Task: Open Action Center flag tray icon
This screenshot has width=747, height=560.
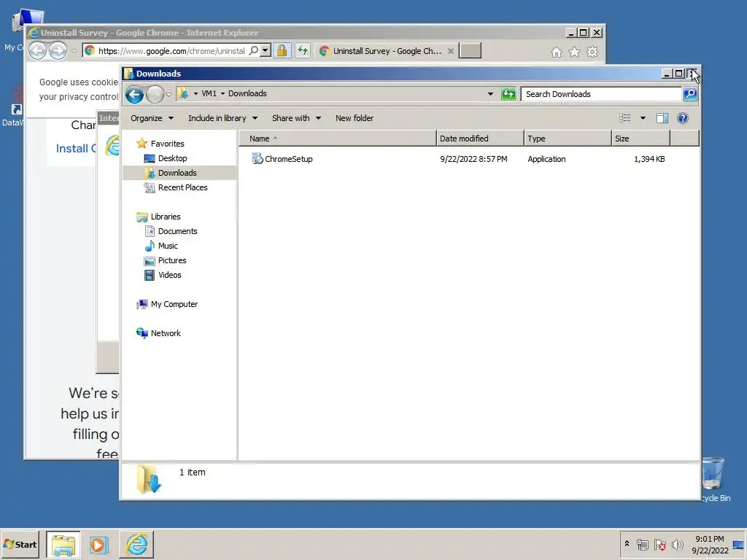Action: (659, 544)
